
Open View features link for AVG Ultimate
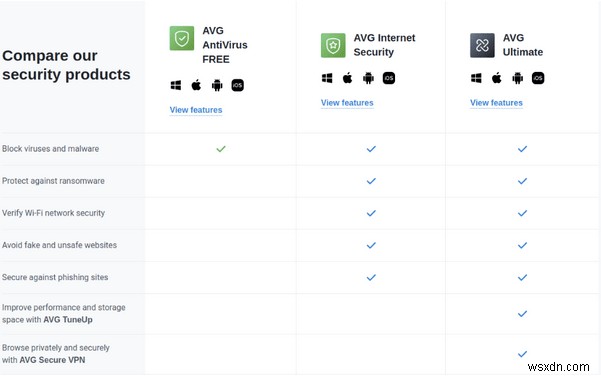click(496, 103)
